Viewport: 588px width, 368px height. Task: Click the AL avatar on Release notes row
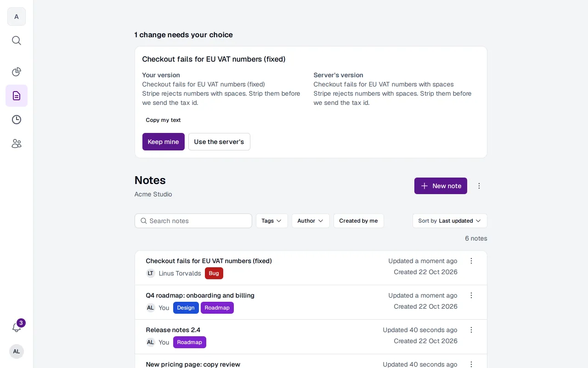point(151,342)
